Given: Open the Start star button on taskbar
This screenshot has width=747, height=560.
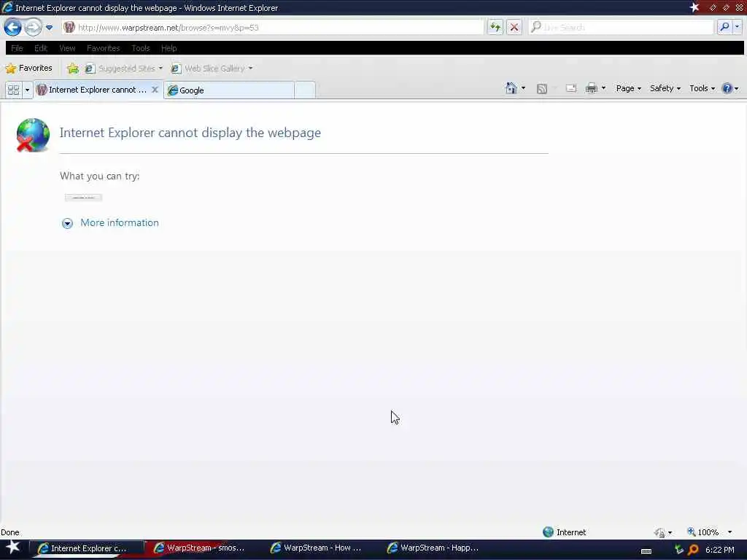Looking at the screenshot, I should click(x=12, y=548).
